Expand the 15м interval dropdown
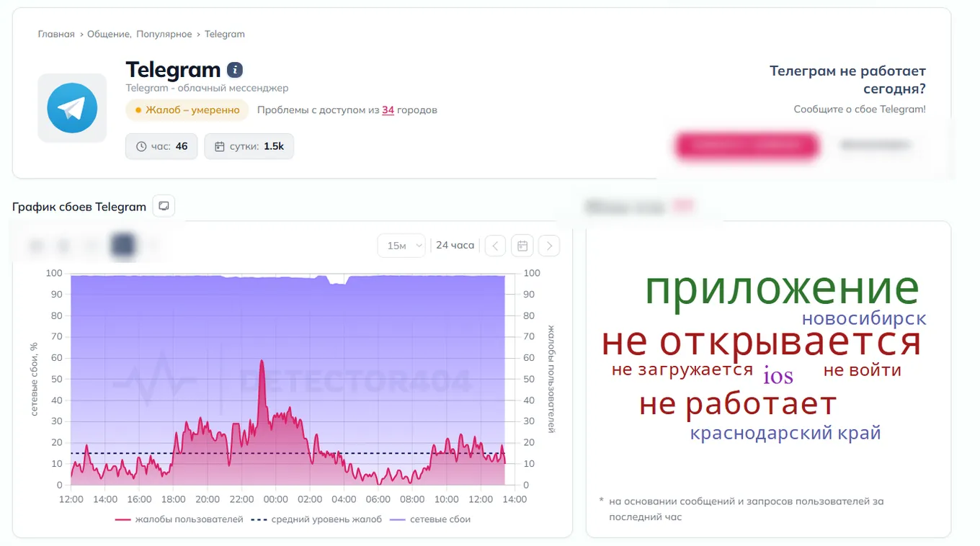The image size is (980, 546). (401, 246)
